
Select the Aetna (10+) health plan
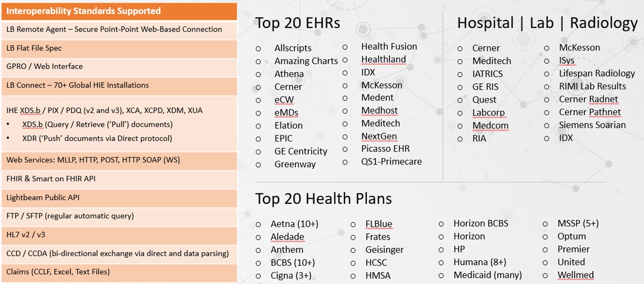tap(295, 224)
